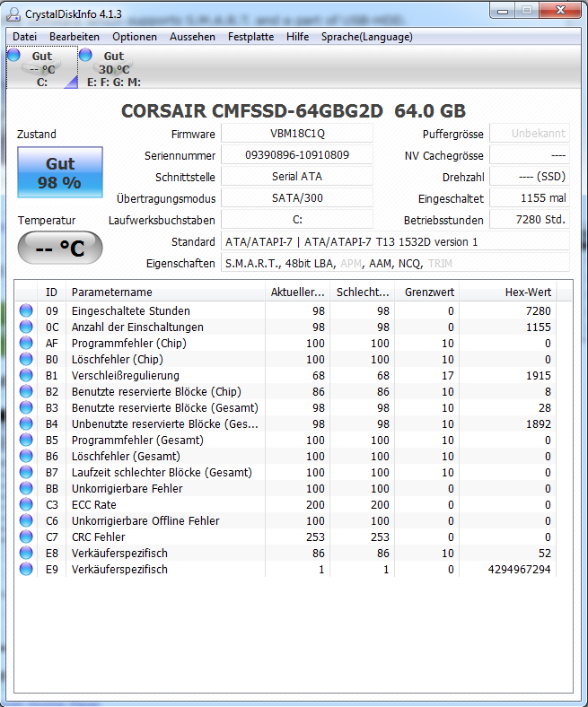The image size is (588, 707).
Task: Switch to drive tab Gut 30 °C
Action: [113, 68]
